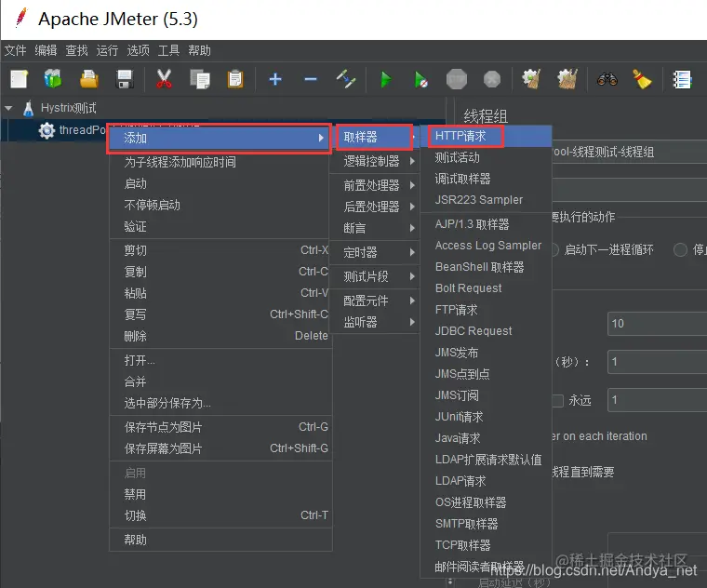Click the Expand all plus icon
The width and height of the screenshot is (707, 588).
(x=275, y=79)
